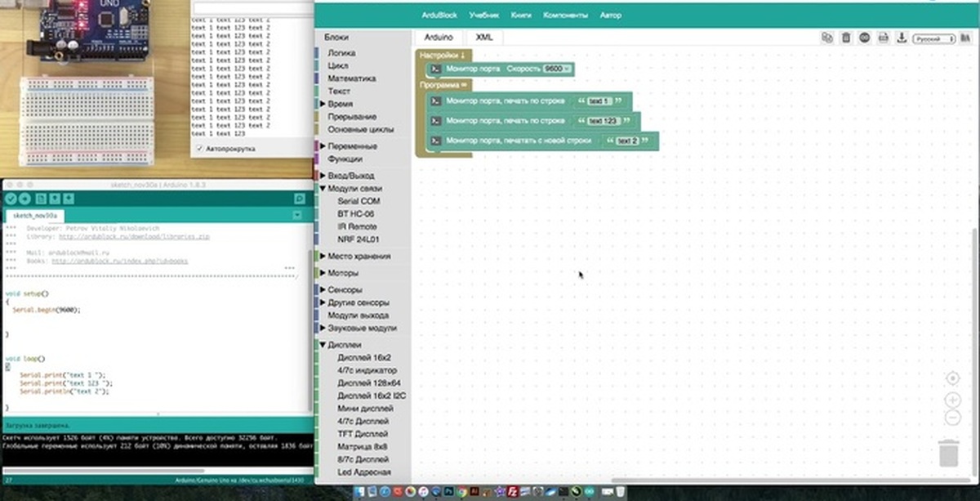The image size is (980, 501).
Task: Collapse the Дисплеи block category
Action: point(322,345)
